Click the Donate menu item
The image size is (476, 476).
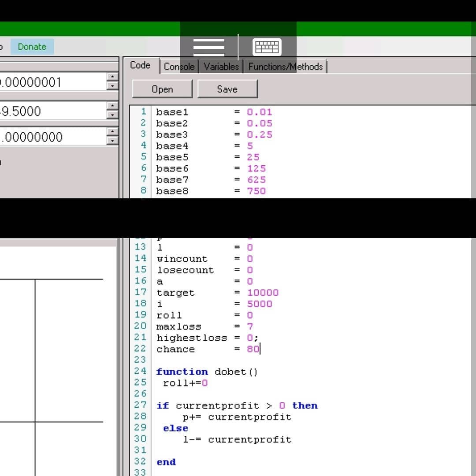(x=32, y=47)
